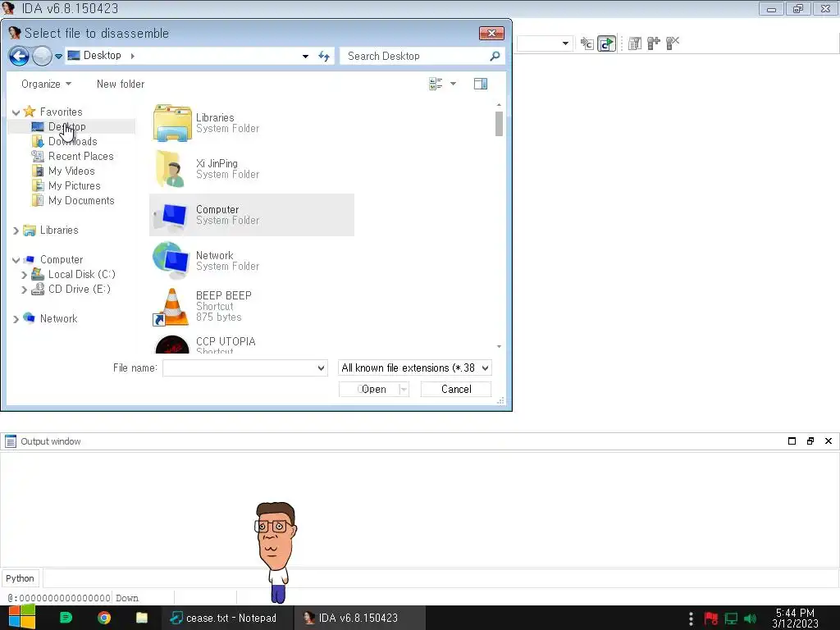Expand the breadcrumb arrow after Desktop

click(132, 56)
